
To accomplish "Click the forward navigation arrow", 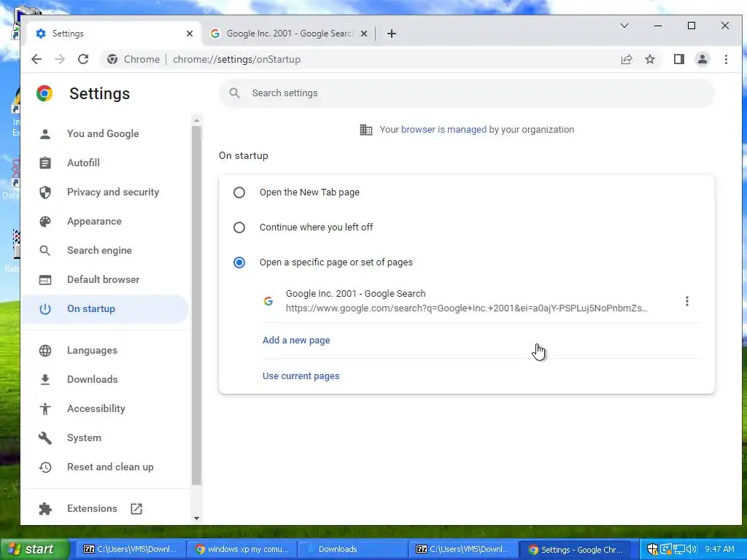I will [x=60, y=60].
